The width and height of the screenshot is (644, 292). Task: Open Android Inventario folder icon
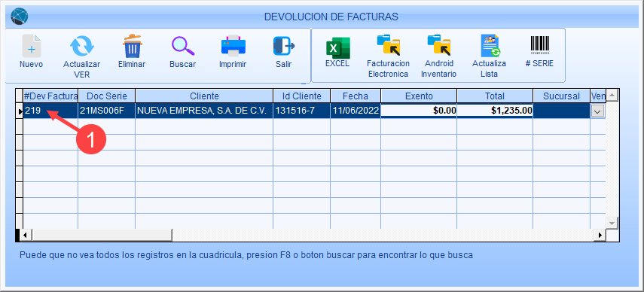(438, 45)
